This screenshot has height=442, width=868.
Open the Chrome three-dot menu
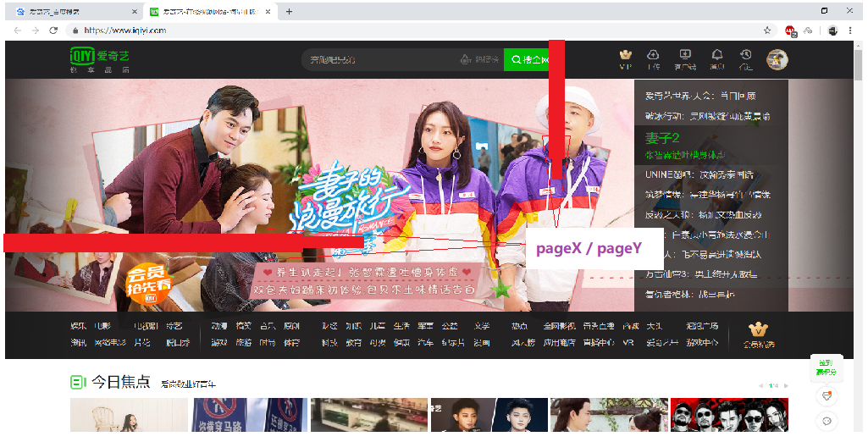[850, 30]
